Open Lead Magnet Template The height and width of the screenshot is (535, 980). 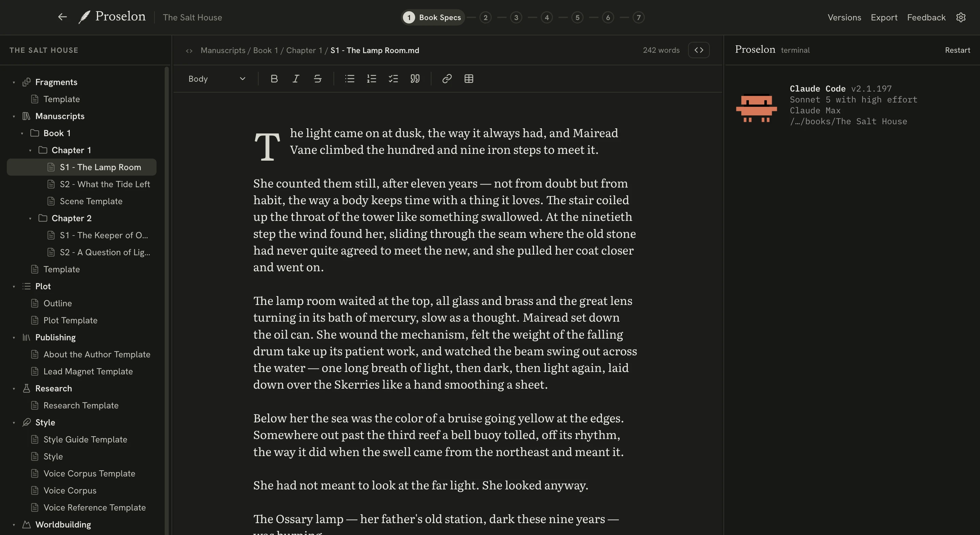[x=81, y=371]
